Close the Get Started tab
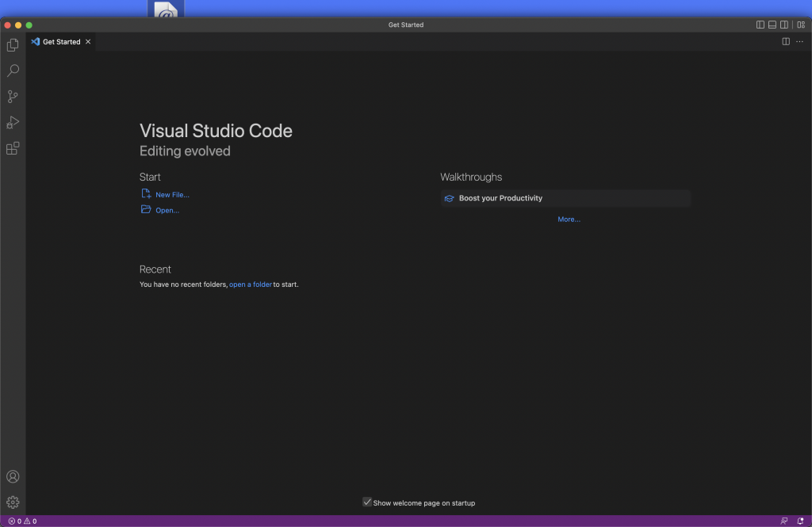Viewport: 812px width, 527px height. tap(88, 41)
